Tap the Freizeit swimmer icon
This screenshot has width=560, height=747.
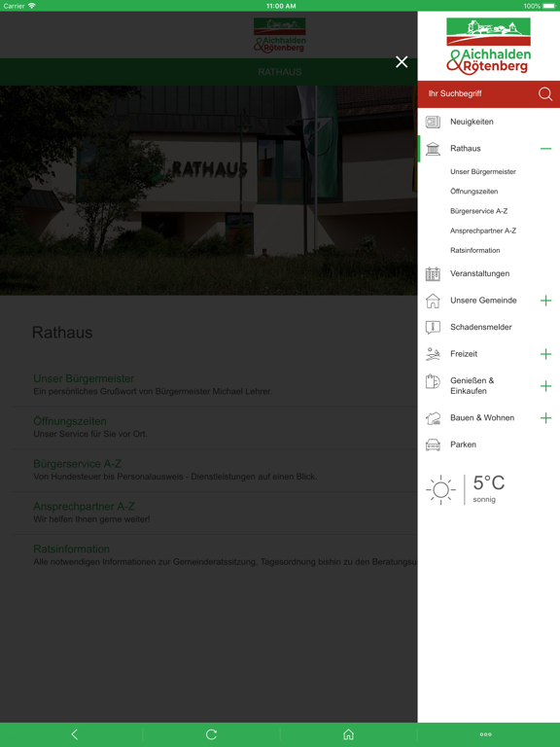[433, 354]
